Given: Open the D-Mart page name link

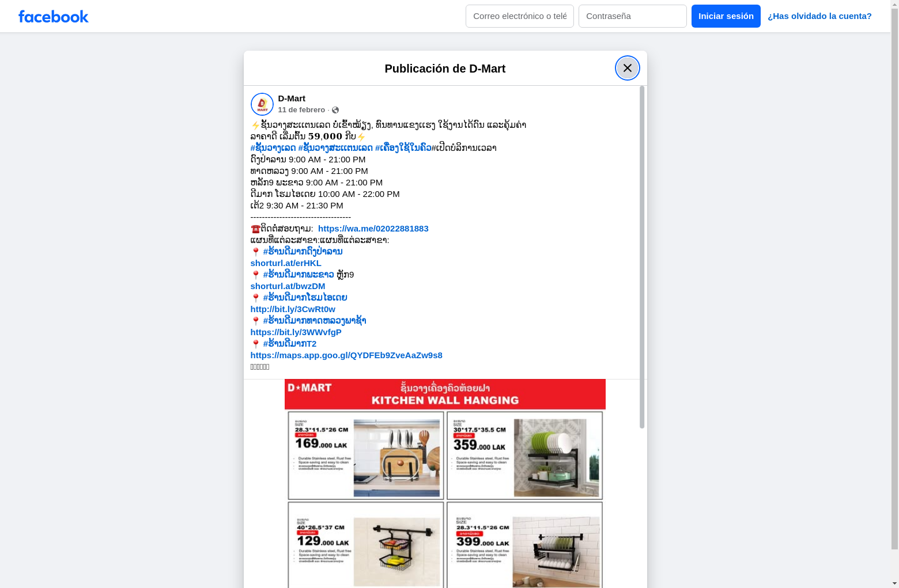Looking at the screenshot, I should [292, 98].
